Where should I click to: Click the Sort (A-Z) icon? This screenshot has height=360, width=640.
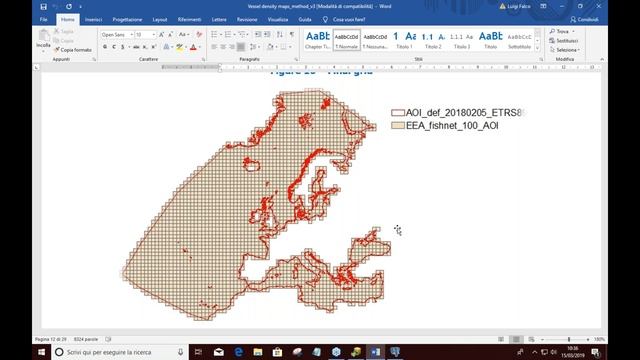tap(280, 35)
